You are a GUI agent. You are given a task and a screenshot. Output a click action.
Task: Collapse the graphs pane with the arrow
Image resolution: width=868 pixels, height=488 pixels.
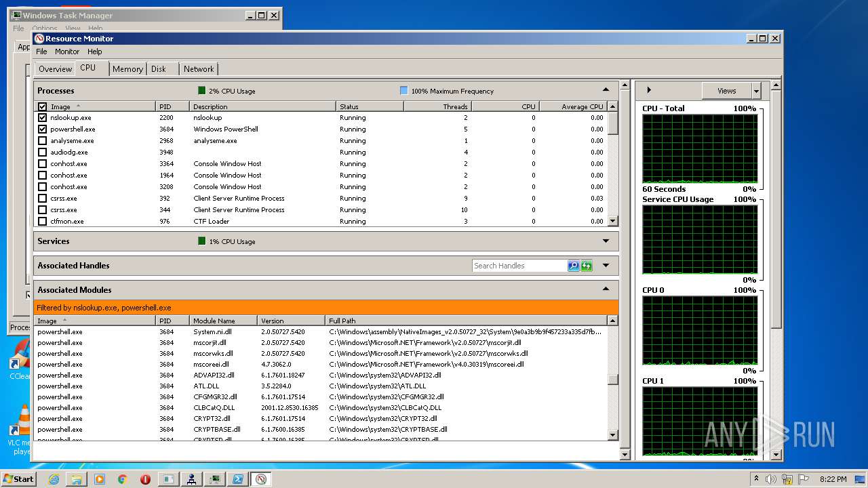(648, 90)
